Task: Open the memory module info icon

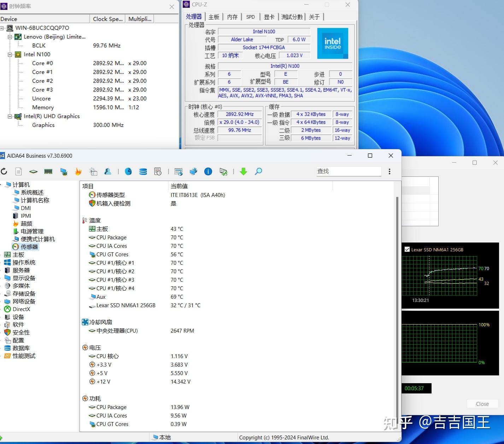Action: point(48,171)
